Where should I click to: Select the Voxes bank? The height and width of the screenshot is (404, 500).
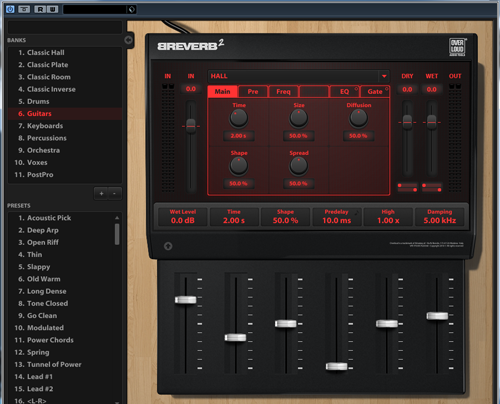coord(65,163)
